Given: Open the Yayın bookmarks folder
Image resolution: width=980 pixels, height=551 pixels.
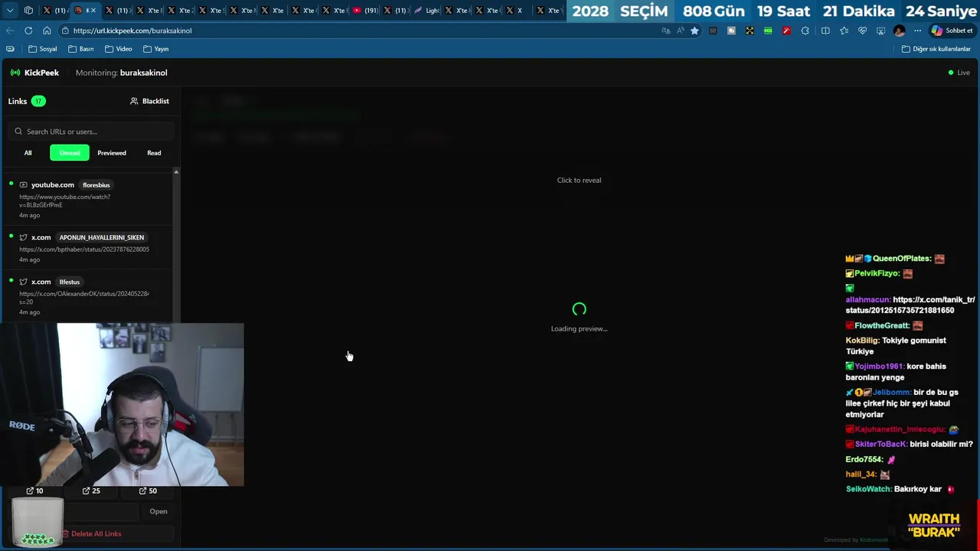Looking at the screenshot, I should pos(156,49).
